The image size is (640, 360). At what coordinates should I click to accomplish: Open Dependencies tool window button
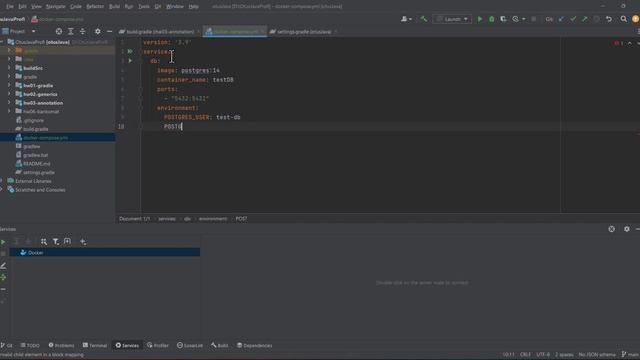pos(254,345)
